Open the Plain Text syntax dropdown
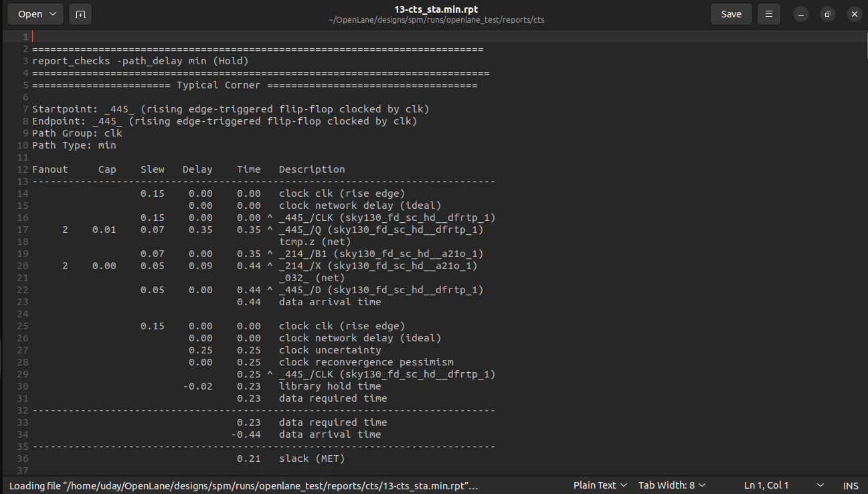This screenshot has height=494, width=868. (600, 485)
